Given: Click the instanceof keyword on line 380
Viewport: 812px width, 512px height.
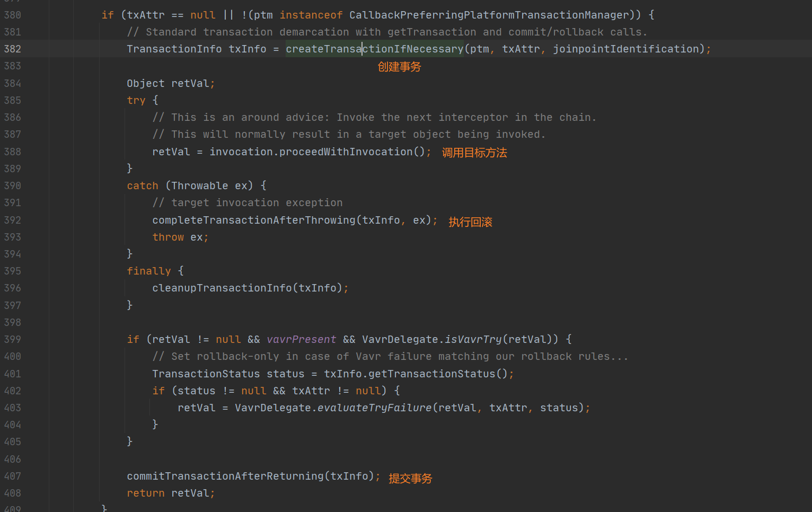Looking at the screenshot, I should 311,15.
